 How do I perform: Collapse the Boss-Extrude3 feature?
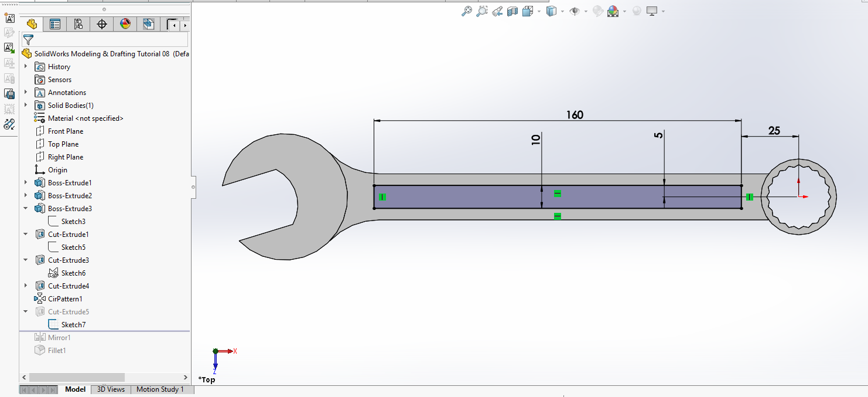(x=26, y=209)
